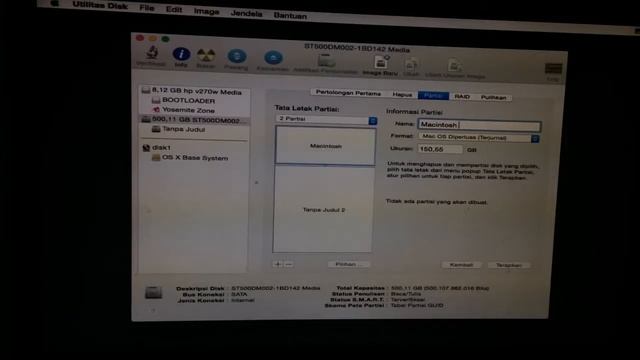
Task: Click the Pilihan options button
Action: (348, 264)
